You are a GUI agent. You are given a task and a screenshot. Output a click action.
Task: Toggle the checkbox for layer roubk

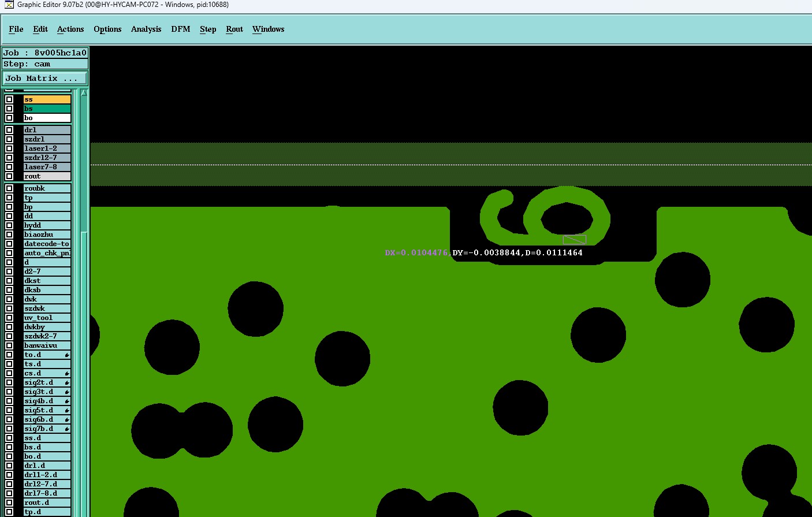point(9,188)
